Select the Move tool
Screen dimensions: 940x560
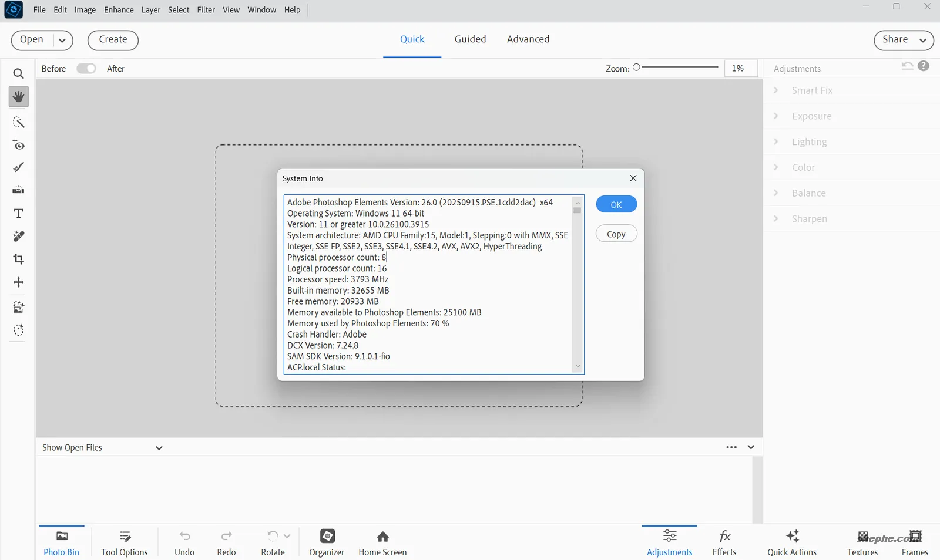(18, 282)
